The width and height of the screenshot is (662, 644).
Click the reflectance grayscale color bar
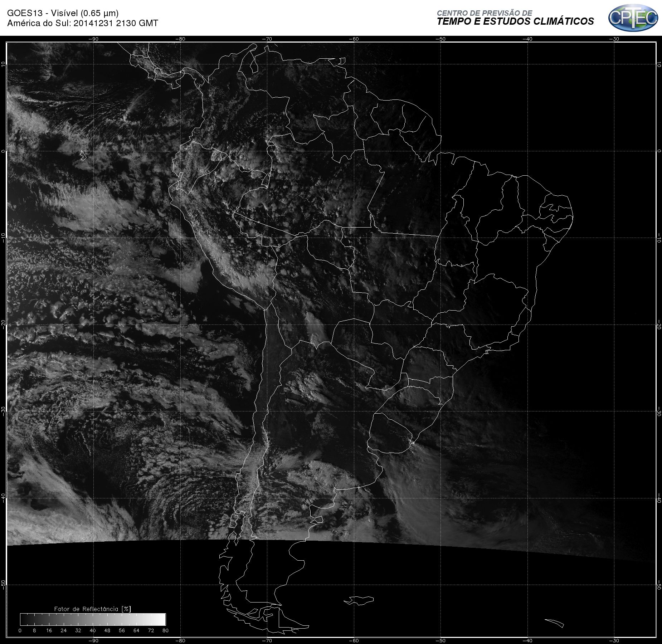(93, 619)
